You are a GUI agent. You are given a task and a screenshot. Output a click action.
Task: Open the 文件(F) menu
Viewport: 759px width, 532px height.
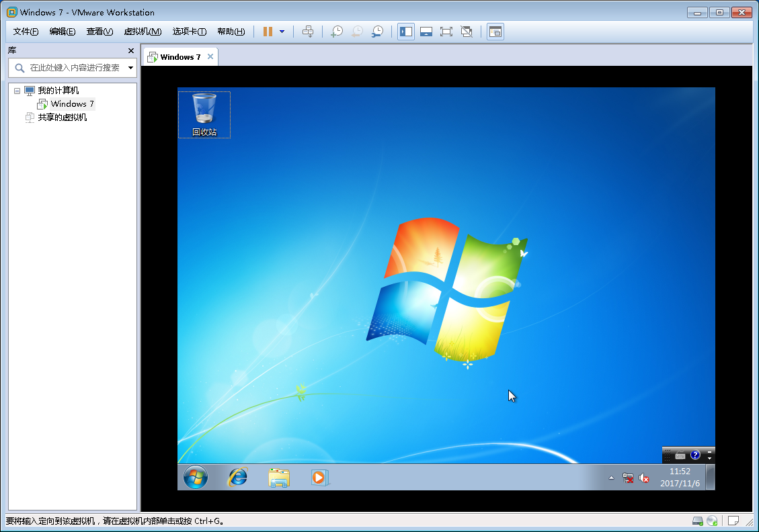(x=26, y=32)
